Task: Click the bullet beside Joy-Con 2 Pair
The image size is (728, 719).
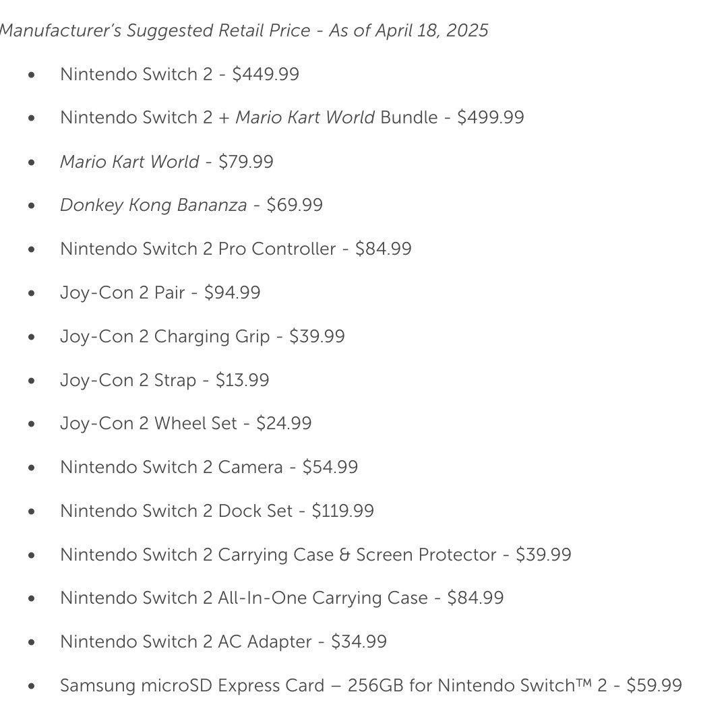Action: tap(32, 293)
